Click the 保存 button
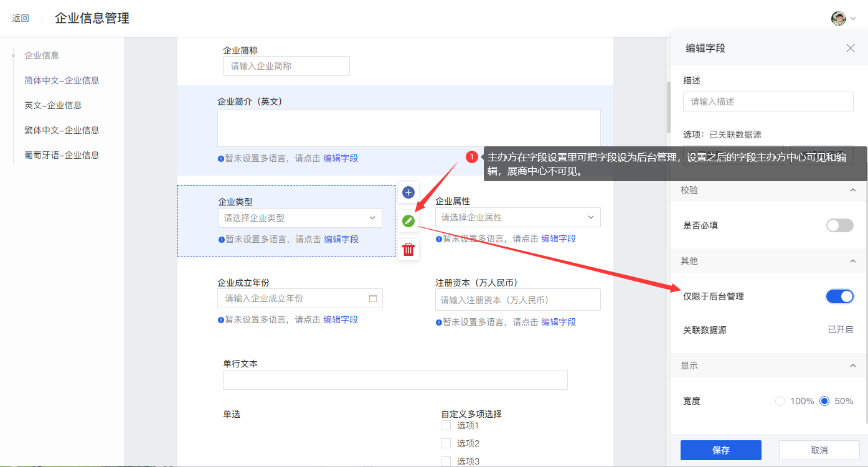The height and width of the screenshot is (467, 868). (720, 450)
